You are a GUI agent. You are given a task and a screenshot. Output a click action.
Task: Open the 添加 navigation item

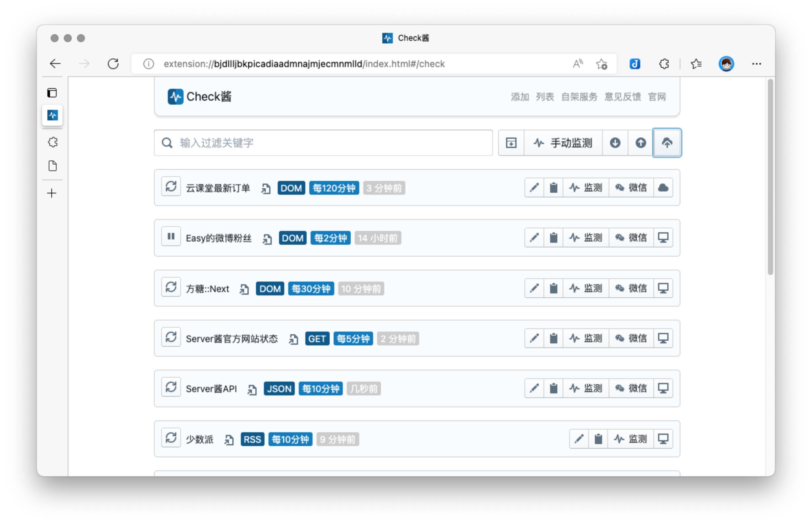519,97
